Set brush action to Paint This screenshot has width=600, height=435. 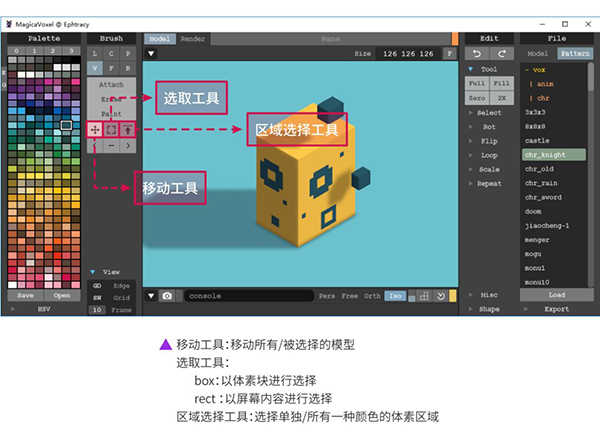click(x=111, y=114)
